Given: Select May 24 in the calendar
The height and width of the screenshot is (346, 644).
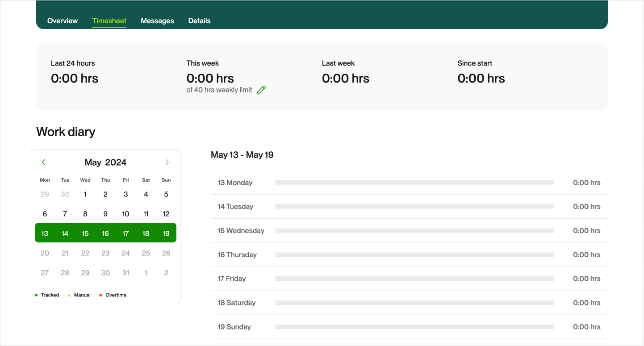Looking at the screenshot, I should tap(125, 253).
